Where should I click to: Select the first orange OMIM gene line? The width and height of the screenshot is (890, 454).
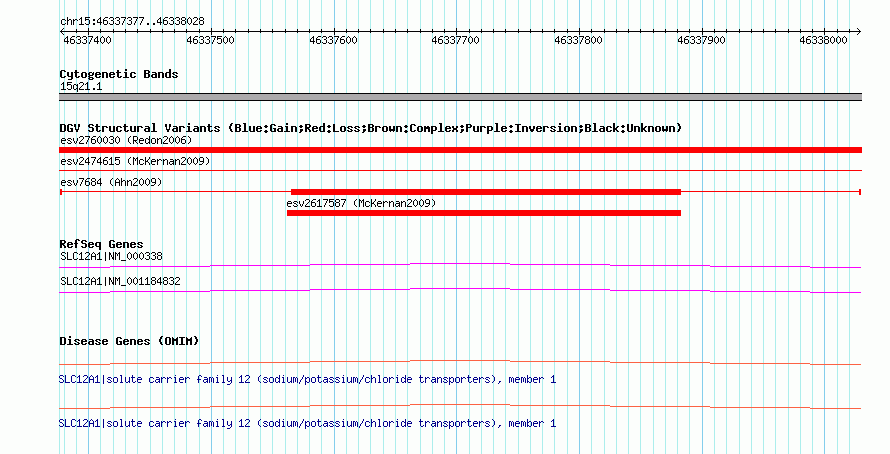click(x=460, y=363)
